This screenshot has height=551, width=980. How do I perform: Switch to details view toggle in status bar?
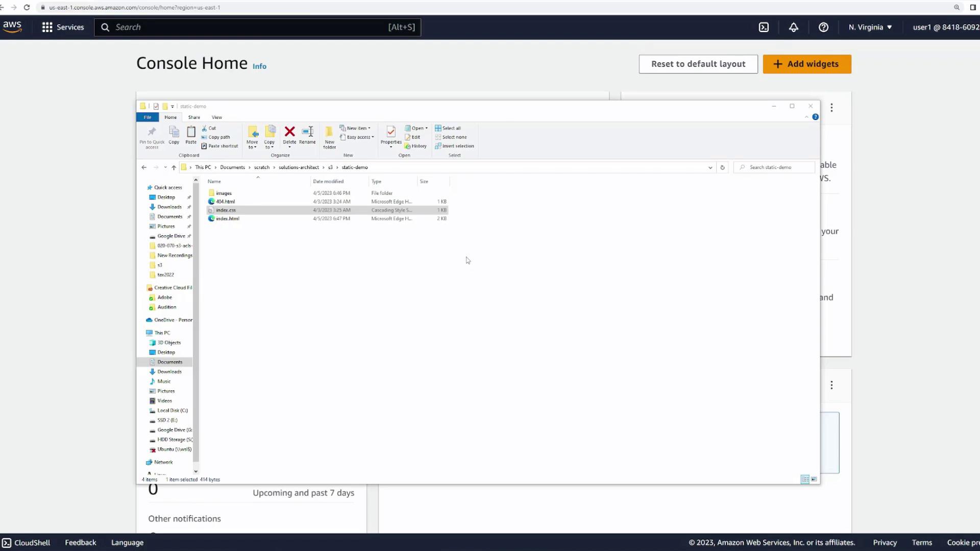[805, 479]
